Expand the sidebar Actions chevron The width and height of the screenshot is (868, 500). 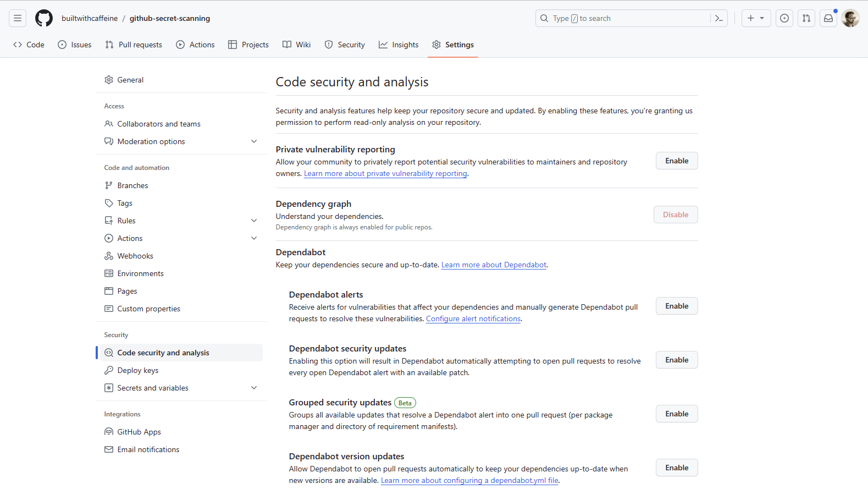point(254,238)
